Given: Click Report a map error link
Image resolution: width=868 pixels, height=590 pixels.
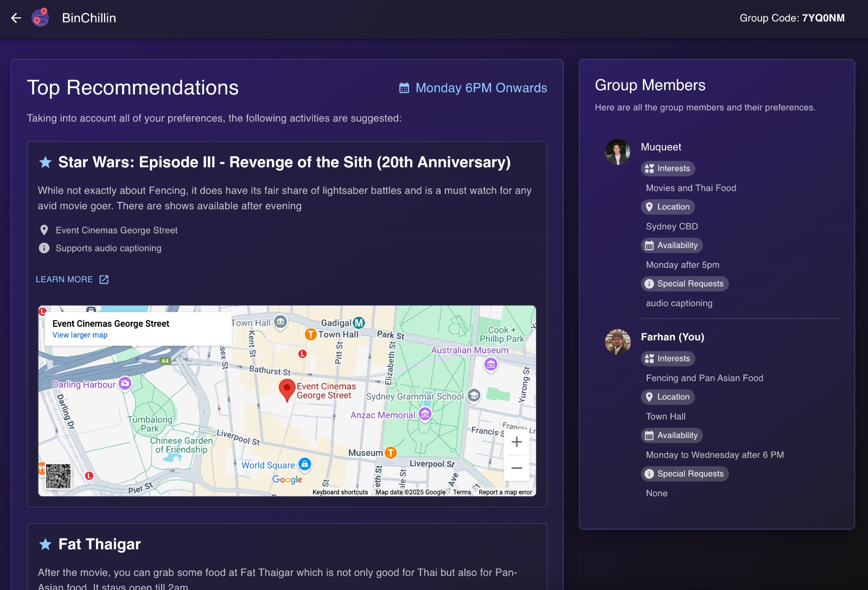Looking at the screenshot, I should pyautogui.click(x=505, y=492).
